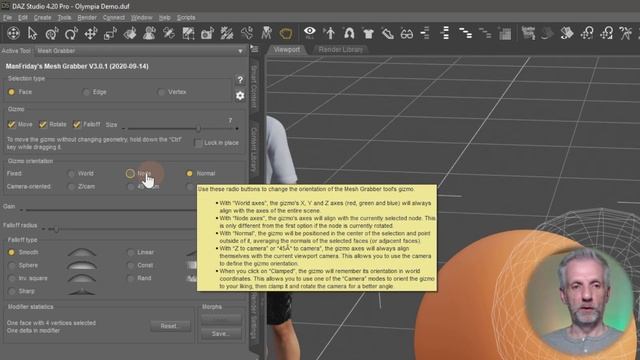Select World gizmo orientation

coord(71,174)
